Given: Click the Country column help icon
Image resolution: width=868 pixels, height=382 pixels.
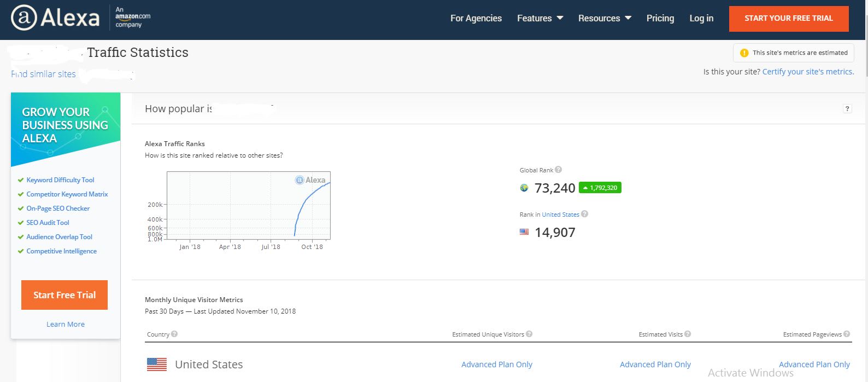Looking at the screenshot, I should point(174,334).
